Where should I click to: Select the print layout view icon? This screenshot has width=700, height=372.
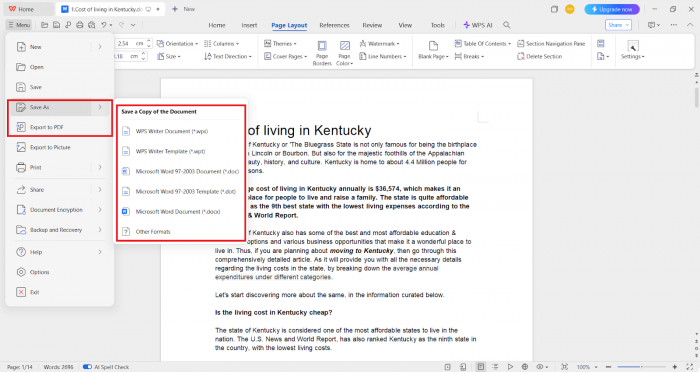coord(480,367)
